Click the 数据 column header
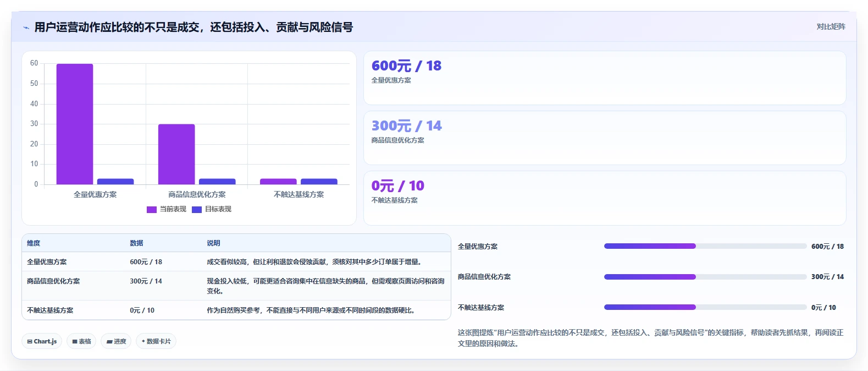 136,243
